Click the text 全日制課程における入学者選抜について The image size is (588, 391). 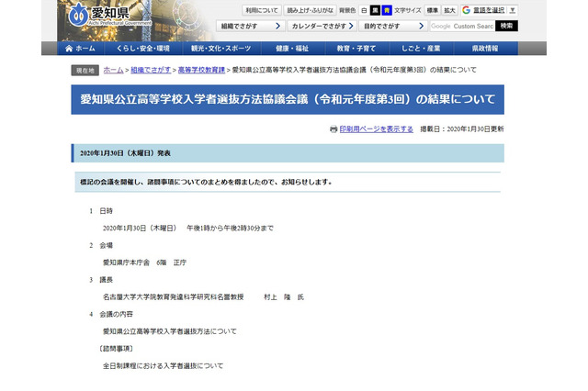(x=163, y=366)
